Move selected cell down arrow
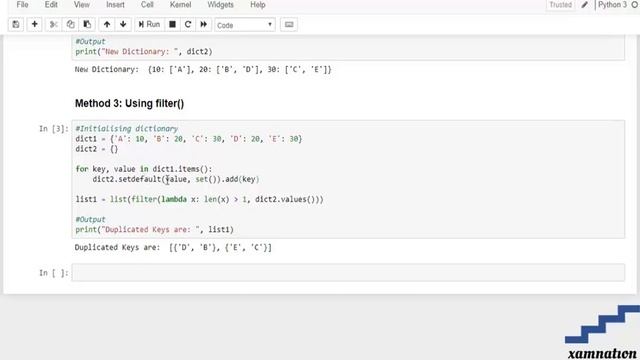640x360 pixels. pyautogui.click(x=123, y=24)
